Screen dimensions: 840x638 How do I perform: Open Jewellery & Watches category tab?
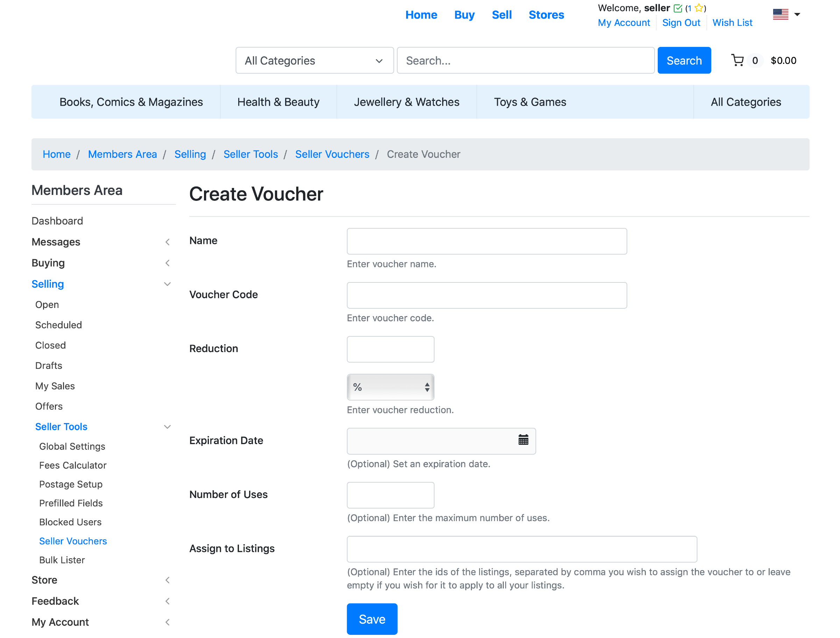406,102
